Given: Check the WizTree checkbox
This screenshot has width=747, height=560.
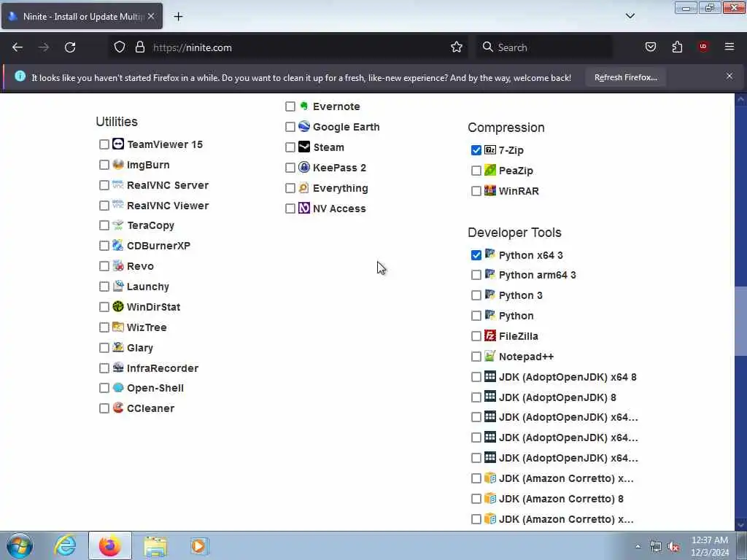Looking at the screenshot, I should pos(104,327).
